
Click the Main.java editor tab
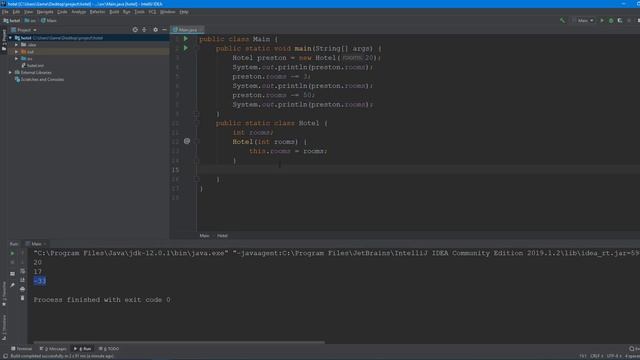187,30
